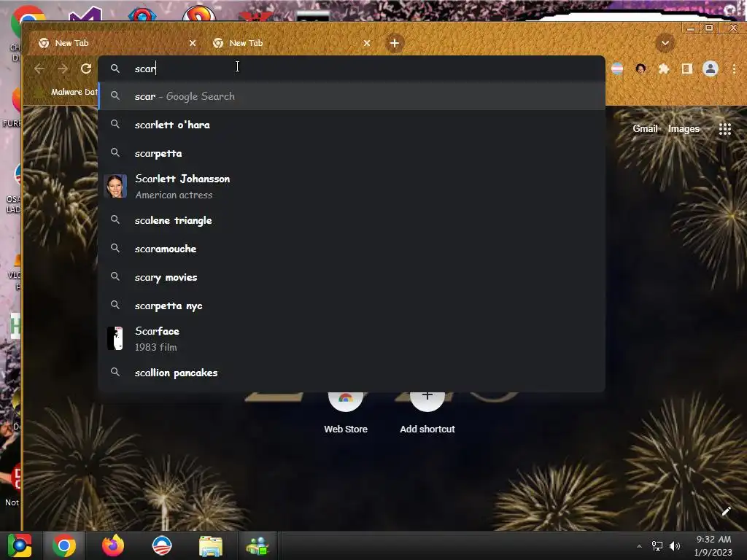747x560 pixels.
Task: Open the Malware Dat bookmark
Action: [68, 92]
